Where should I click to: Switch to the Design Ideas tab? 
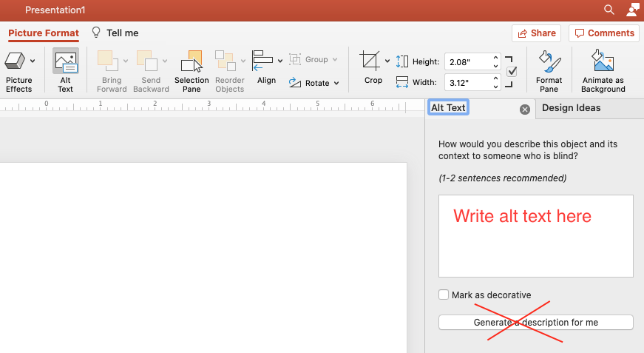point(571,108)
